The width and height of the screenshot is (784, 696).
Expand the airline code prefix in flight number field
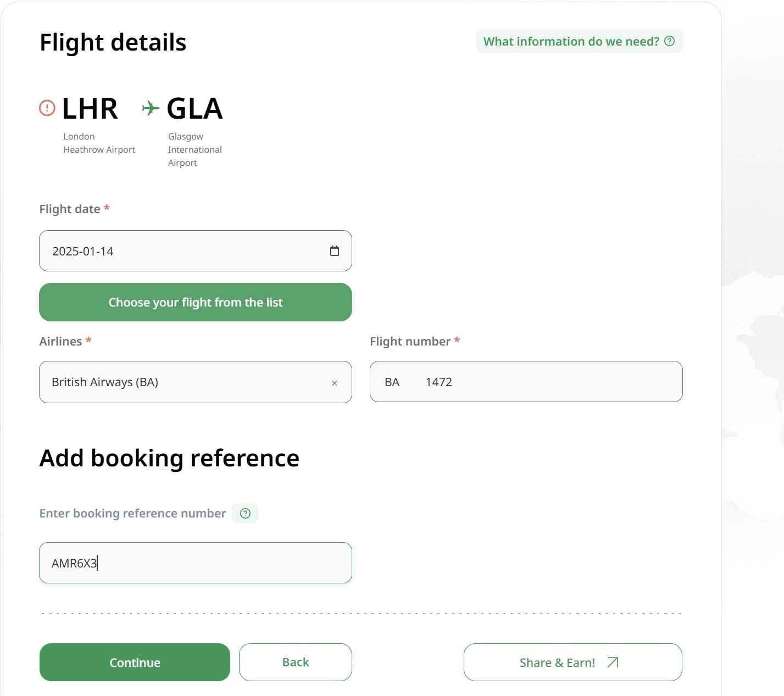(x=391, y=382)
